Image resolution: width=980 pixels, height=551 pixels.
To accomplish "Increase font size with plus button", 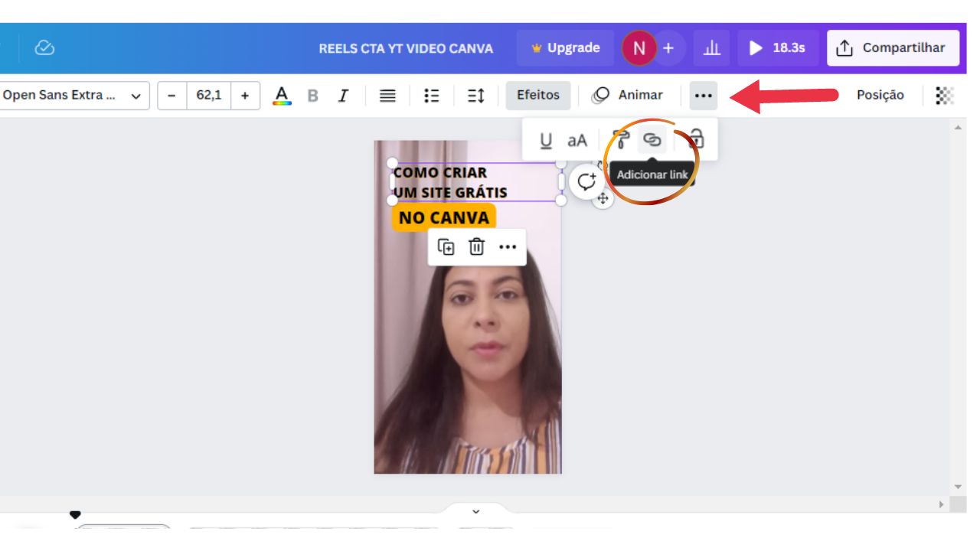I will pyautogui.click(x=245, y=96).
